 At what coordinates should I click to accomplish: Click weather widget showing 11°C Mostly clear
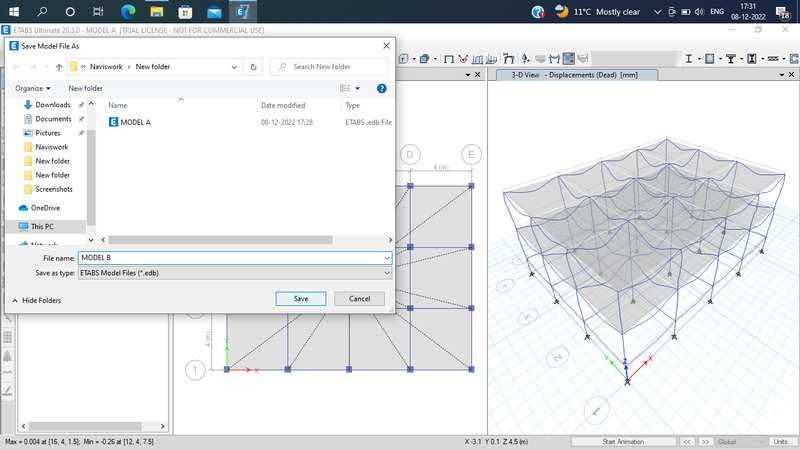pyautogui.click(x=598, y=11)
